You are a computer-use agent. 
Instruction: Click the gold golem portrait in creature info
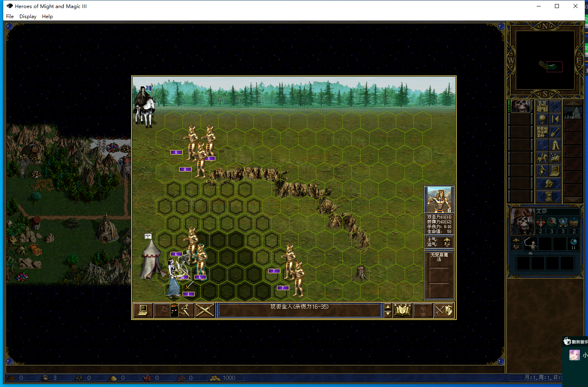pos(439,200)
